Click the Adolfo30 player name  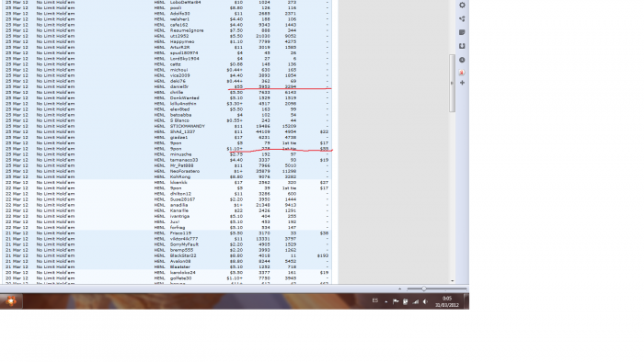click(180, 14)
